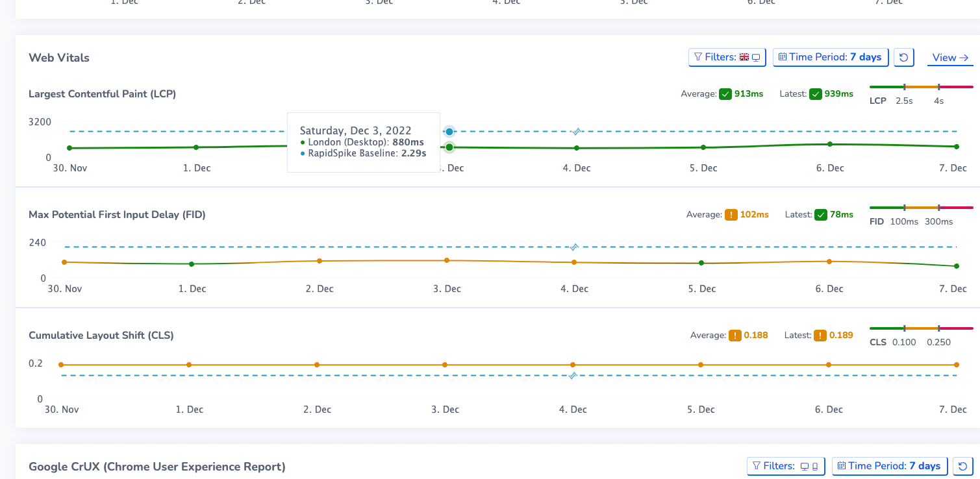Click LCP data point for 5. Dec
Image resolution: width=980 pixels, height=479 pixels.
703,147
